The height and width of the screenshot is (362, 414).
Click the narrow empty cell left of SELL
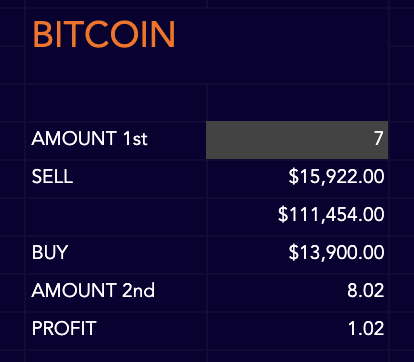click(12, 179)
